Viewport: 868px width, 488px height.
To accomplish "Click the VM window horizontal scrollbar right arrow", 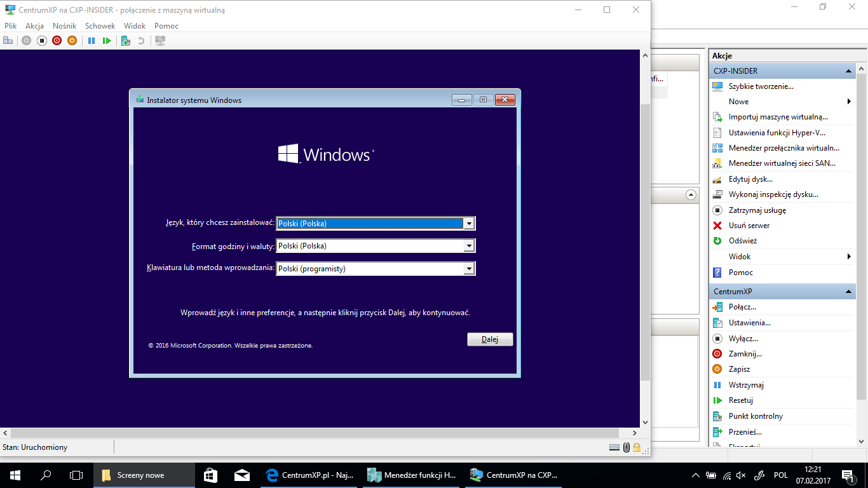I will (634, 432).
